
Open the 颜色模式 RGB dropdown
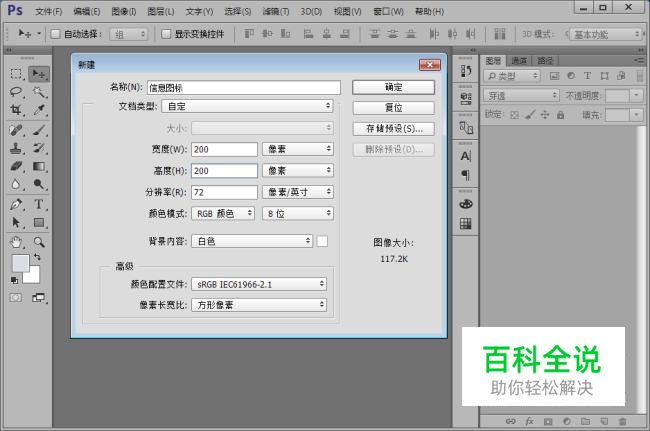(223, 213)
